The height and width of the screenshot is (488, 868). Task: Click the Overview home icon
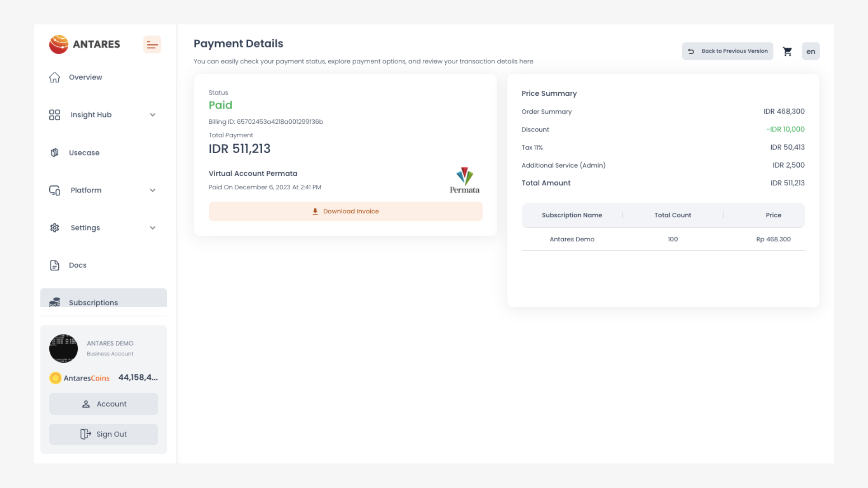click(55, 77)
